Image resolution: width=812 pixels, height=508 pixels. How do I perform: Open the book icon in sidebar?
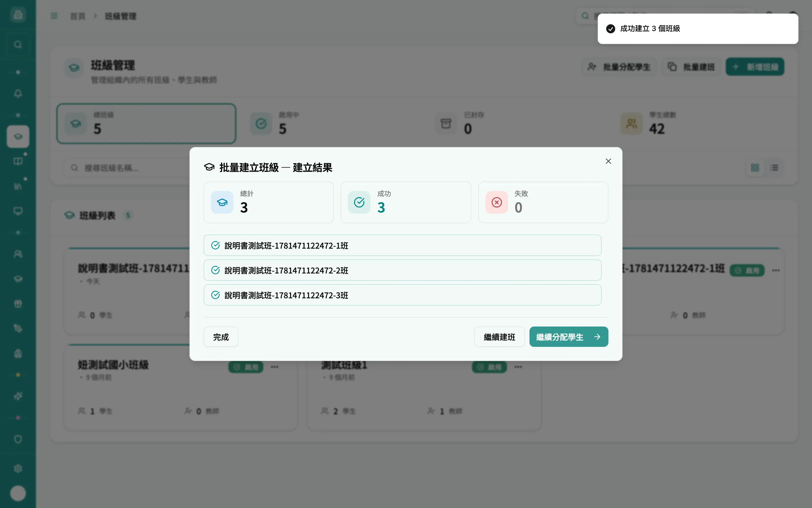pyautogui.click(x=18, y=161)
